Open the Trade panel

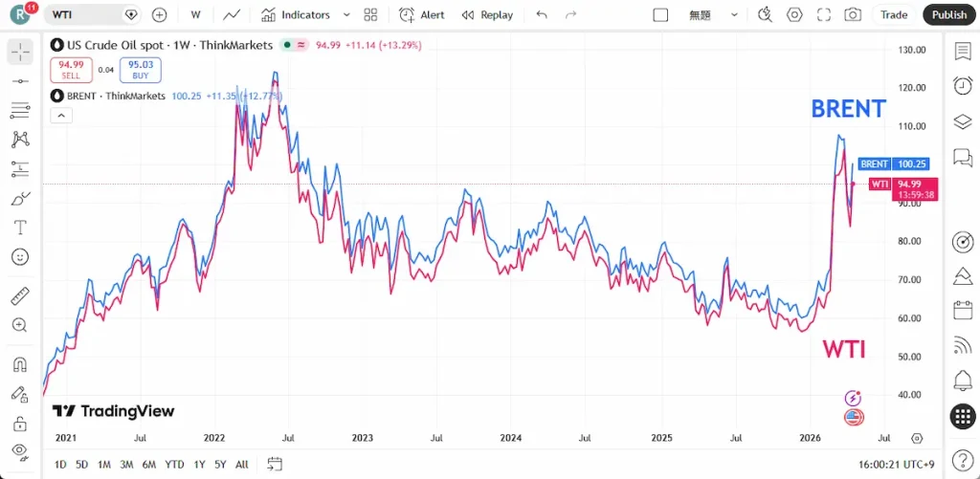tap(894, 15)
